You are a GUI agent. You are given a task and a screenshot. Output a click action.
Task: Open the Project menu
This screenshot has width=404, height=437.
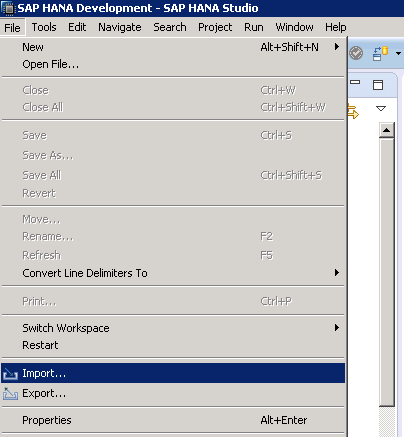215,27
